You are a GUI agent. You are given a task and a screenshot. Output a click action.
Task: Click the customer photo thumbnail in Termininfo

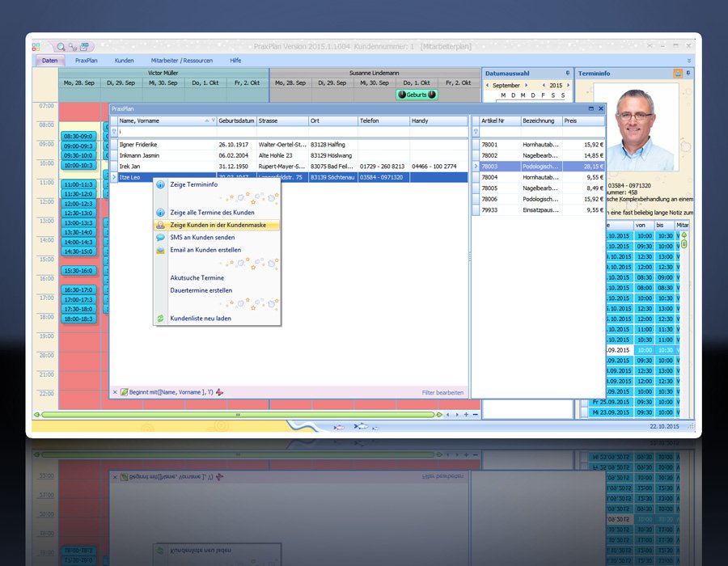[x=637, y=127]
